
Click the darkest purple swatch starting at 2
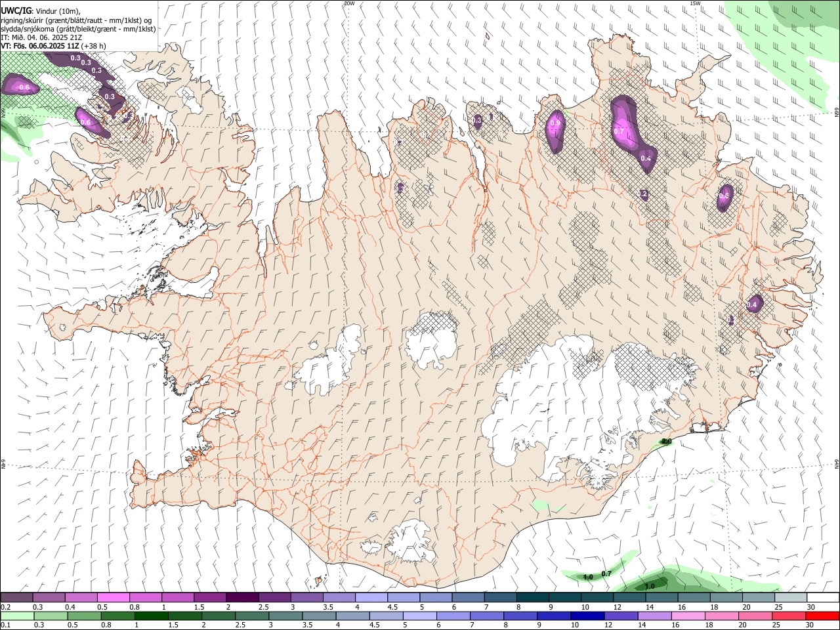pos(242,597)
